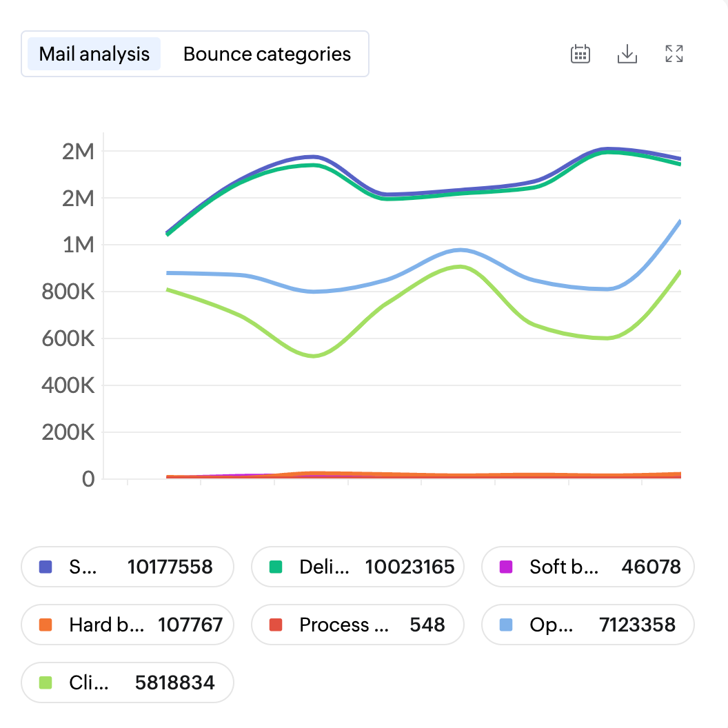Hide the Soft bounce series in legend
Screen dimensions: 728x728
point(587,567)
